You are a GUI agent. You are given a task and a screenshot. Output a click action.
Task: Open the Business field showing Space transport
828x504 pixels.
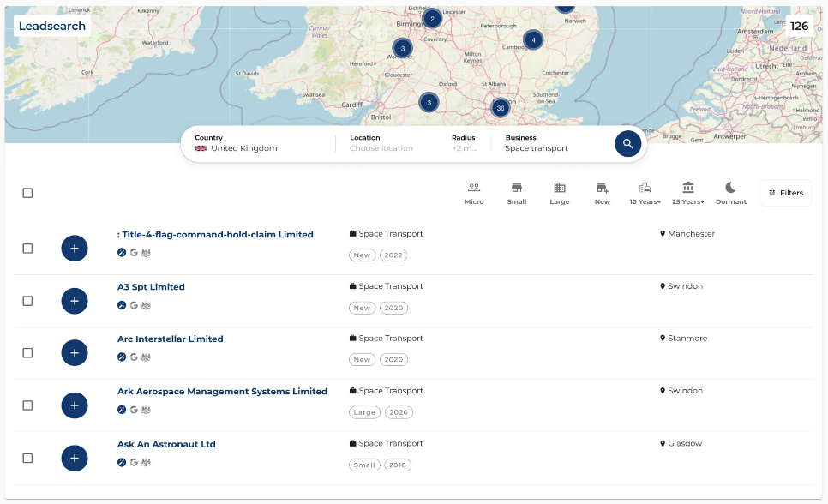coord(555,143)
